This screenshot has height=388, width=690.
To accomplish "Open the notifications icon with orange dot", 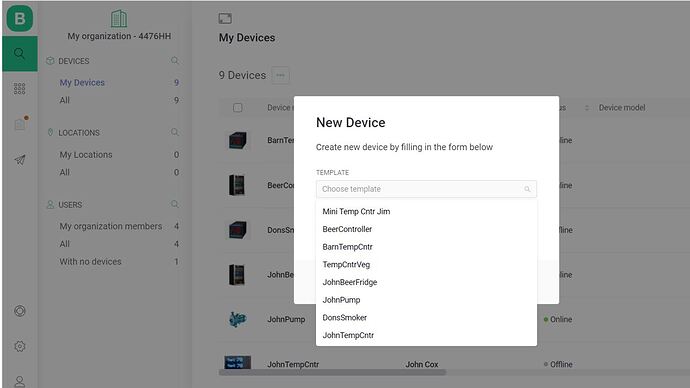I will 20,124.
